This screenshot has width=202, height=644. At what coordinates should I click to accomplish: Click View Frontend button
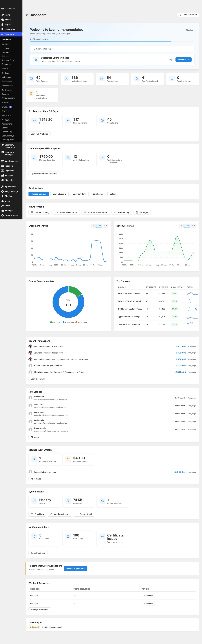tap(188, 15)
